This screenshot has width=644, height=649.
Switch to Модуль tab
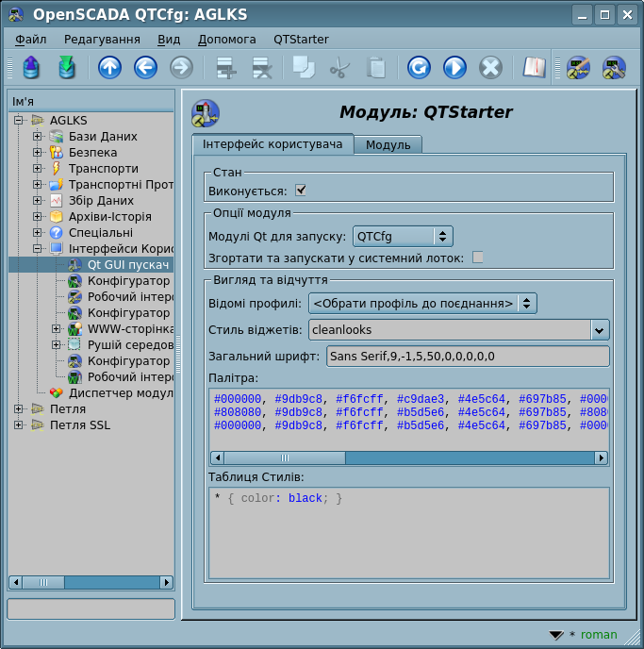pos(388,145)
